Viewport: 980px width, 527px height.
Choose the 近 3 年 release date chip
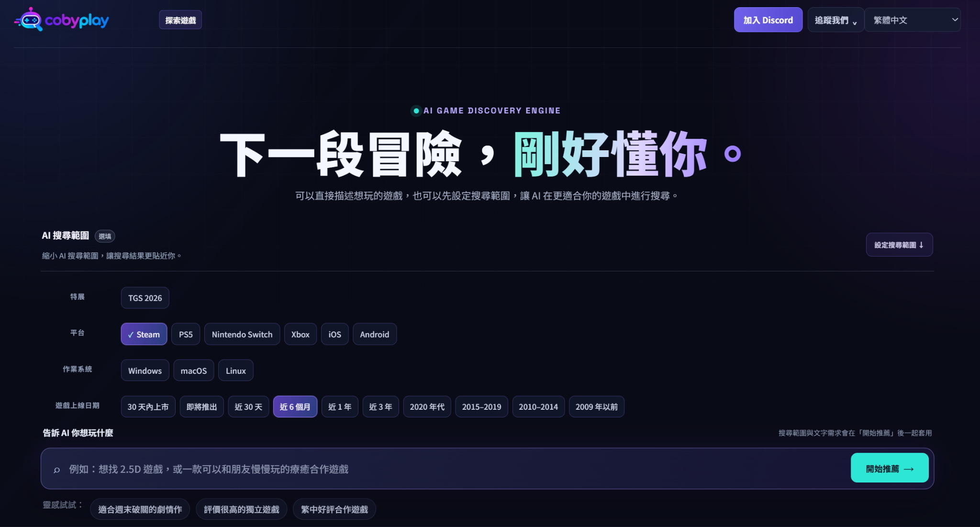point(380,406)
